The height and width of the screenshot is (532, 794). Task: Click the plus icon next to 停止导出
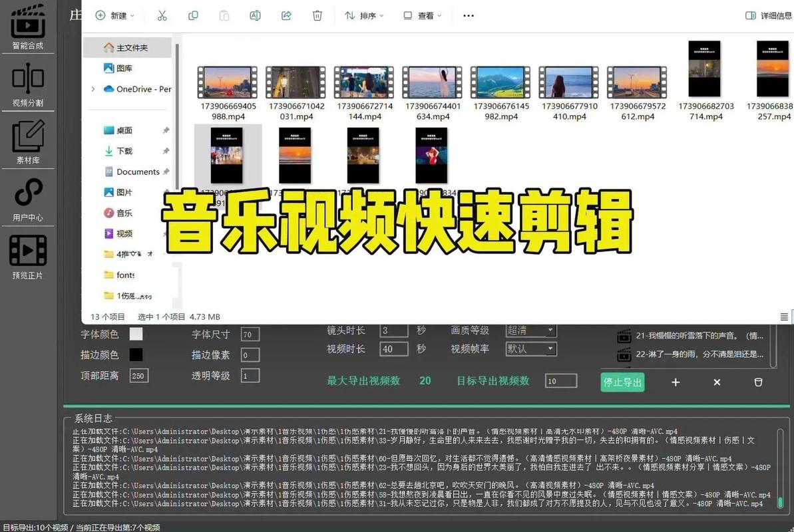[x=675, y=382]
